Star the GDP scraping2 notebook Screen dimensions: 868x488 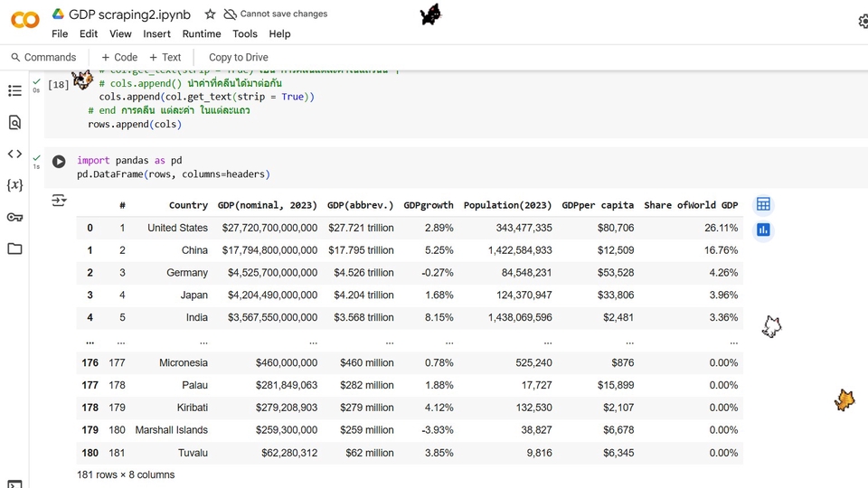point(210,14)
